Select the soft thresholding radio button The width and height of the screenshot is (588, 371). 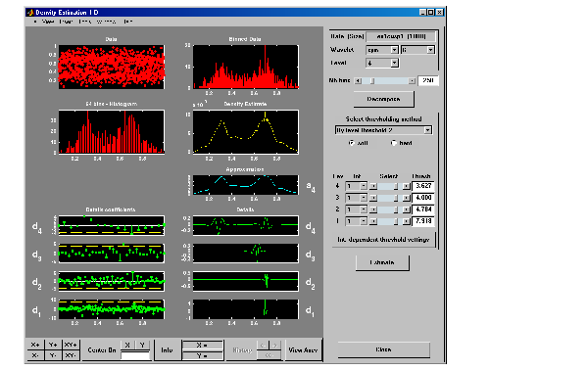[352, 143]
